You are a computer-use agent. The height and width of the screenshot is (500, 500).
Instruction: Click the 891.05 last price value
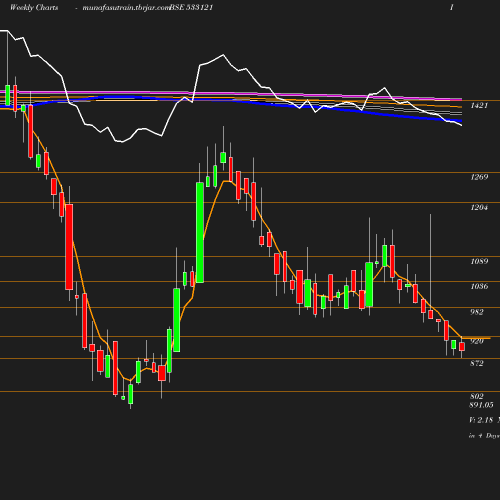(481, 405)
